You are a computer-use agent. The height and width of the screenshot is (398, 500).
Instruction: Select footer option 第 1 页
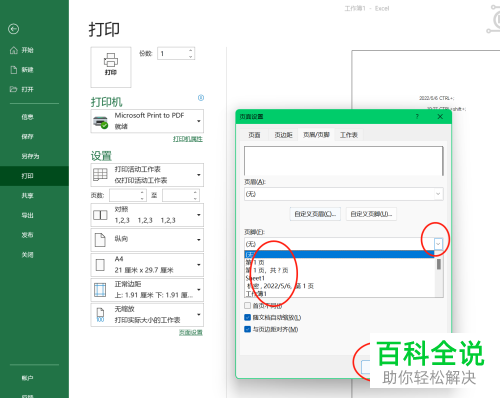coord(339,262)
